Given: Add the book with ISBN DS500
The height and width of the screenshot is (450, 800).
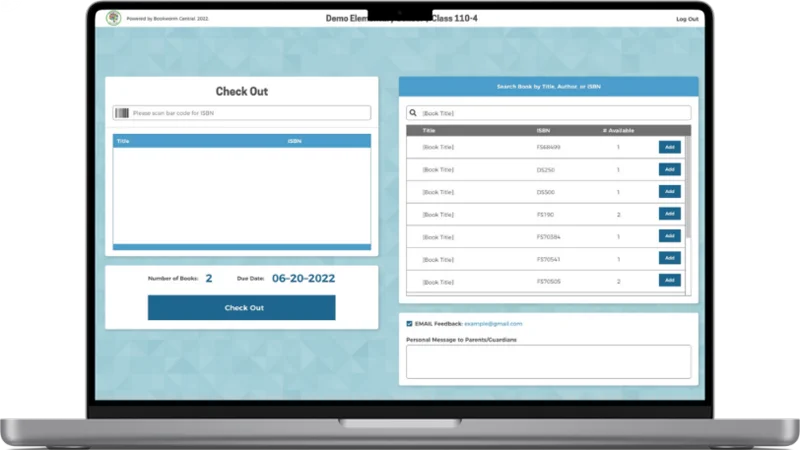Looking at the screenshot, I should click(669, 191).
